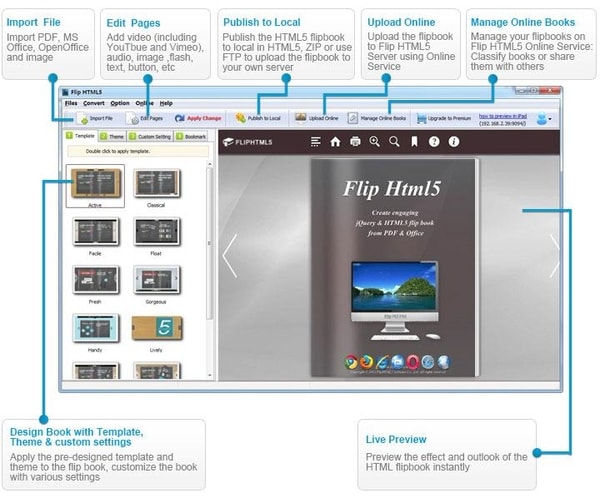
Task: Click the print icon in preview toolbar
Action: (355, 142)
